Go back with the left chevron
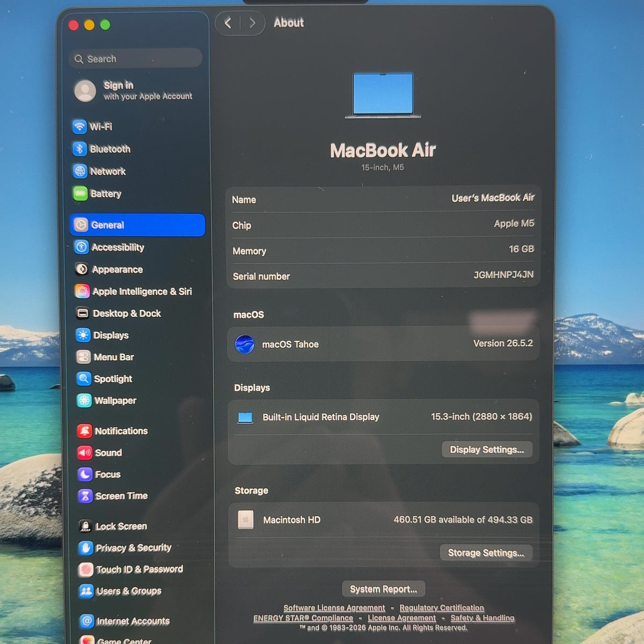Image resolution: width=644 pixels, height=644 pixels. 228,23
